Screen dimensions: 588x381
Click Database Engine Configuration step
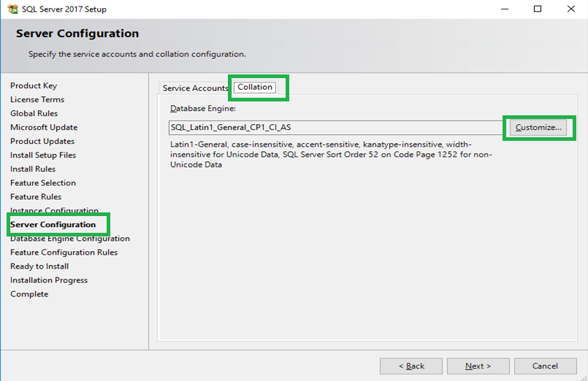click(70, 238)
